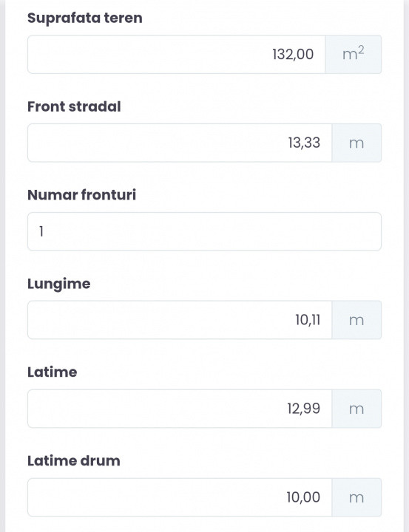
Task: Focus the Latime input showing 12,99
Action: (x=180, y=409)
